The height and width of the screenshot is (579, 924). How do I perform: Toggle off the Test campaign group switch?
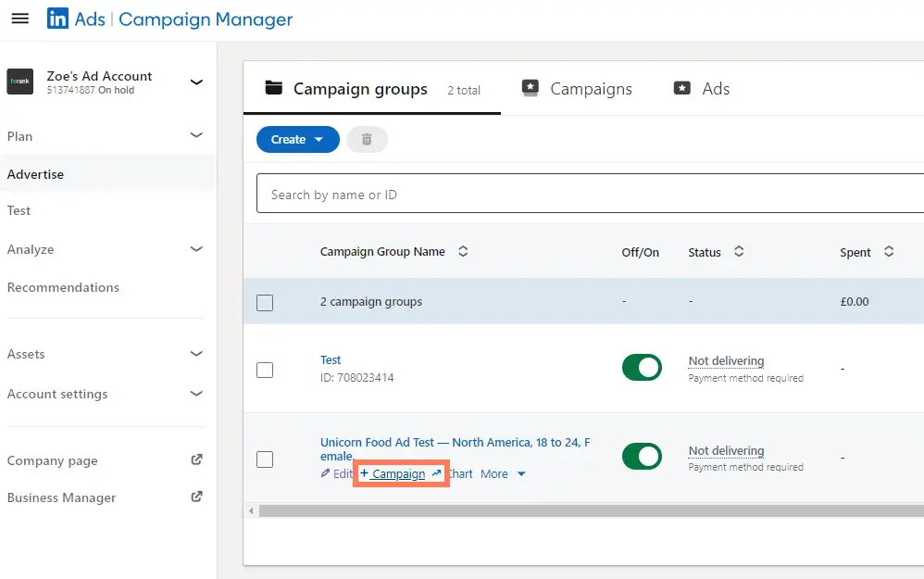pyautogui.click(x=642, y=368)
